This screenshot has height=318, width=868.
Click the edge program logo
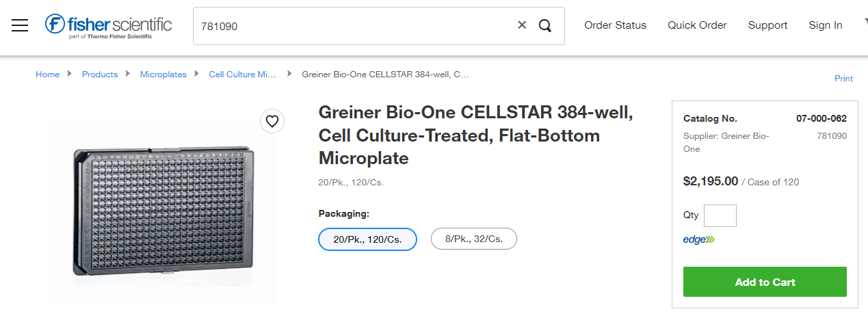click(x=698, y=239)
